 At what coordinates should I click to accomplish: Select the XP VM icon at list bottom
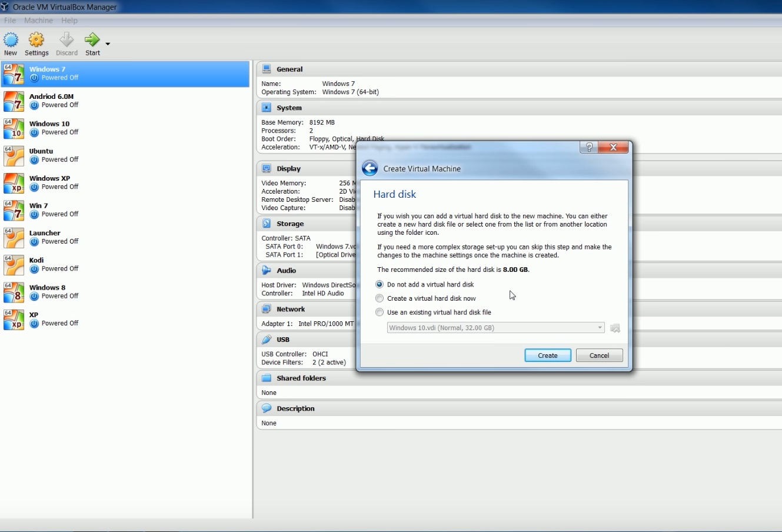click(14, 319)
